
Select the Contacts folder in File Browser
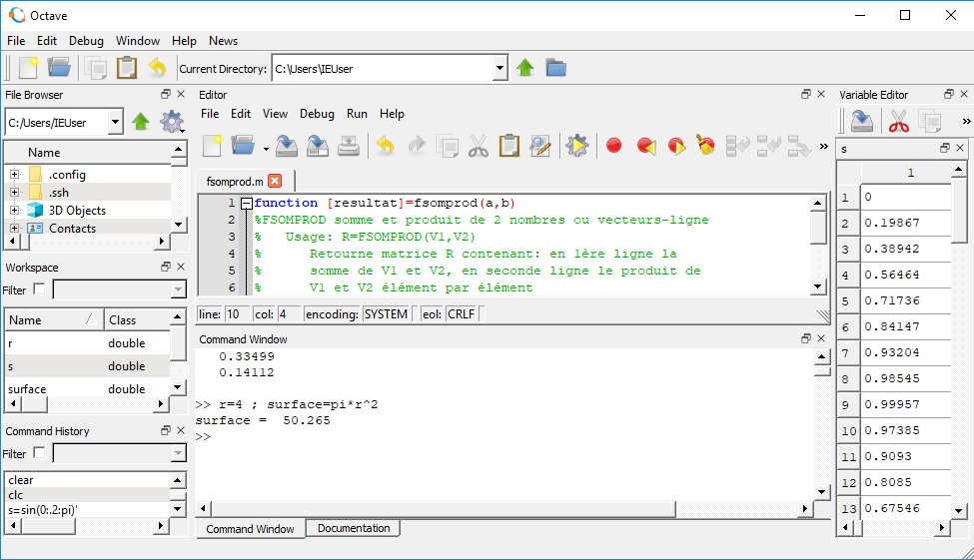(72, 229)
